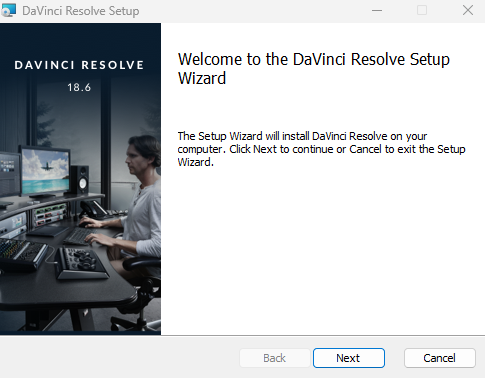Click the DaVinci Resolve 18.6 banner image
Viewport: 485px width, 378px height.
click(x=80, y=179)
